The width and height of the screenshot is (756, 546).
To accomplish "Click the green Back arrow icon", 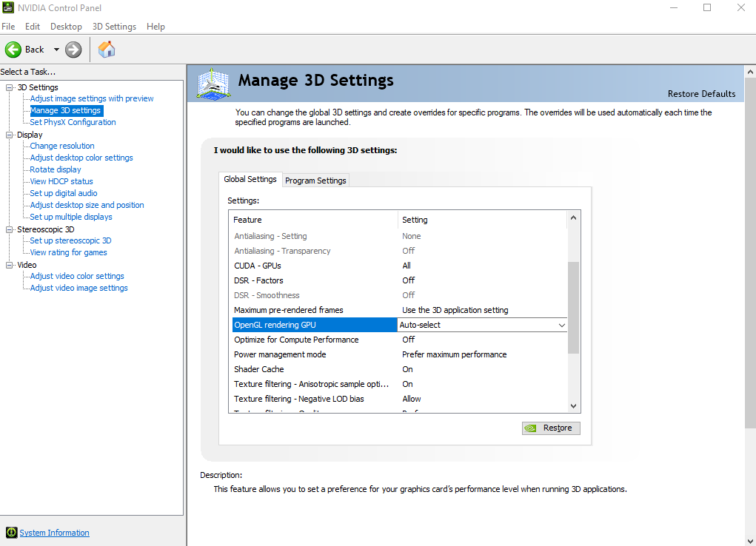I will tap(13, 49).
